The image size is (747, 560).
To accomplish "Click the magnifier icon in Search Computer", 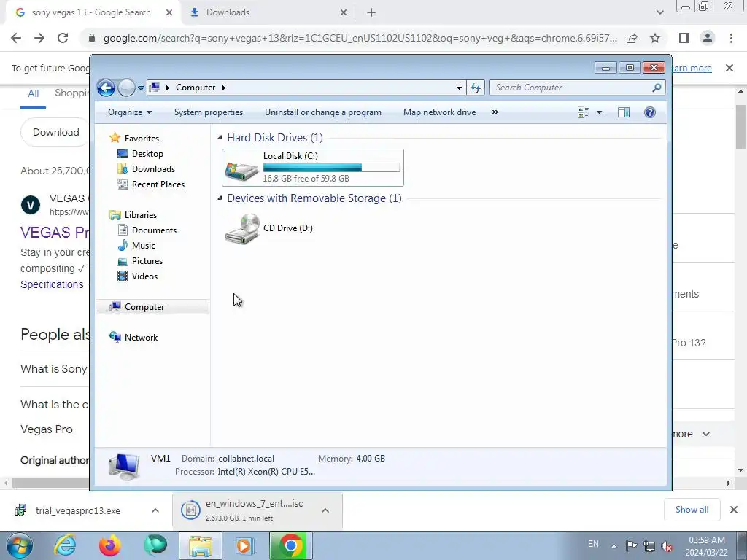I will tap(657, 87).
